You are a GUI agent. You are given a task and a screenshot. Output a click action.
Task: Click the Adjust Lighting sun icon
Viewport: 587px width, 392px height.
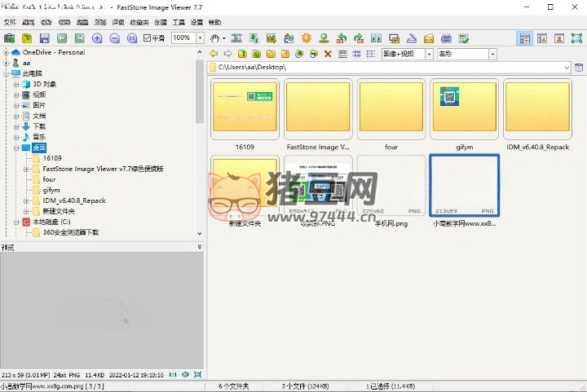(x=307, y=38)
